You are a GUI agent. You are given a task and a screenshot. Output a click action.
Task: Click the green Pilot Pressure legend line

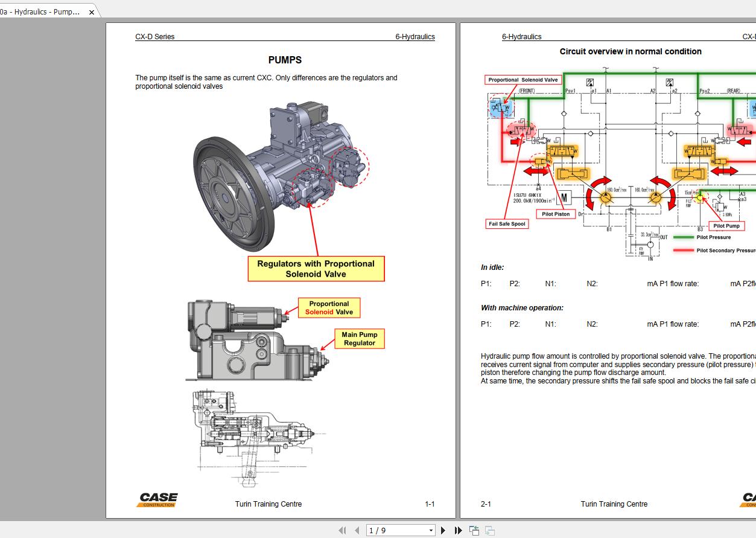point(683,237)
